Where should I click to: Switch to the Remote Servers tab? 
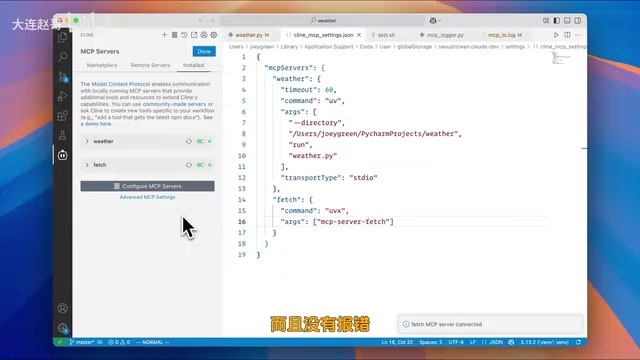pos(150,65)
